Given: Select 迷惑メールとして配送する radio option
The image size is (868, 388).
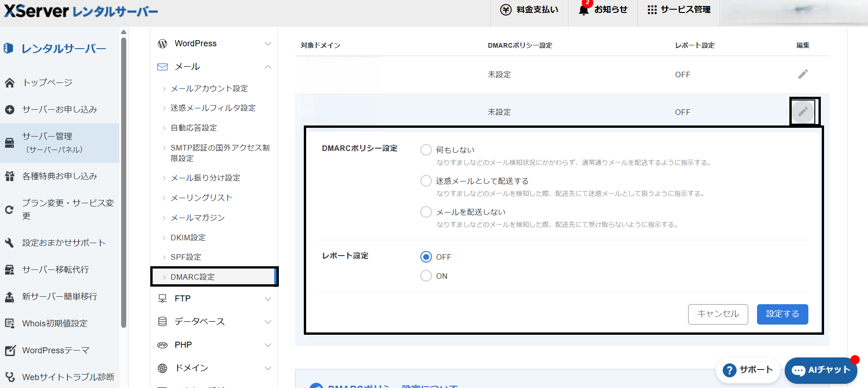Looking at the screenshot, I should coord(426,181).
